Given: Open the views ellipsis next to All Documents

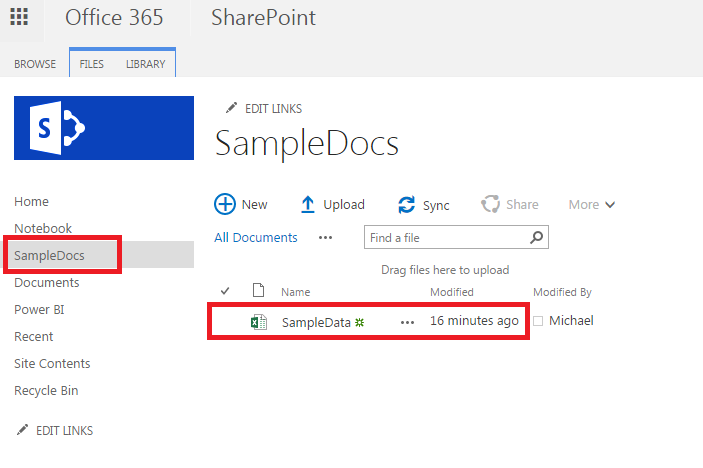Looking at the screenshot, I should click(325, 238).
